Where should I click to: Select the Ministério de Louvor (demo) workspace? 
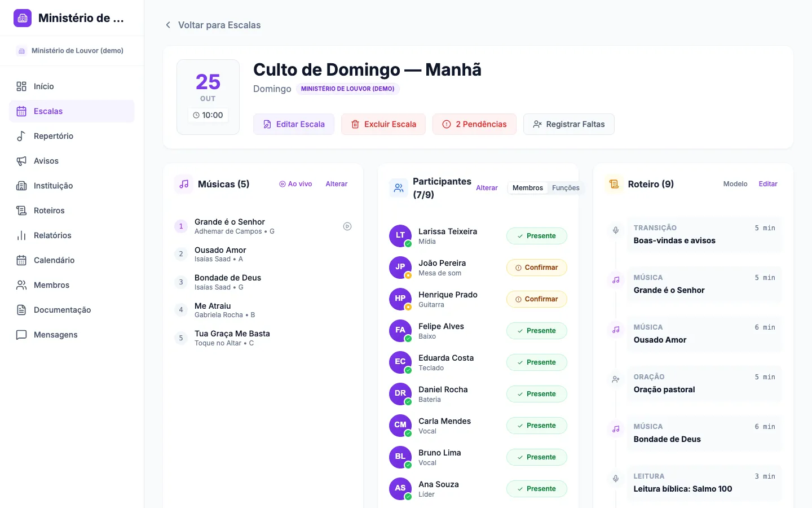(72, 51)
